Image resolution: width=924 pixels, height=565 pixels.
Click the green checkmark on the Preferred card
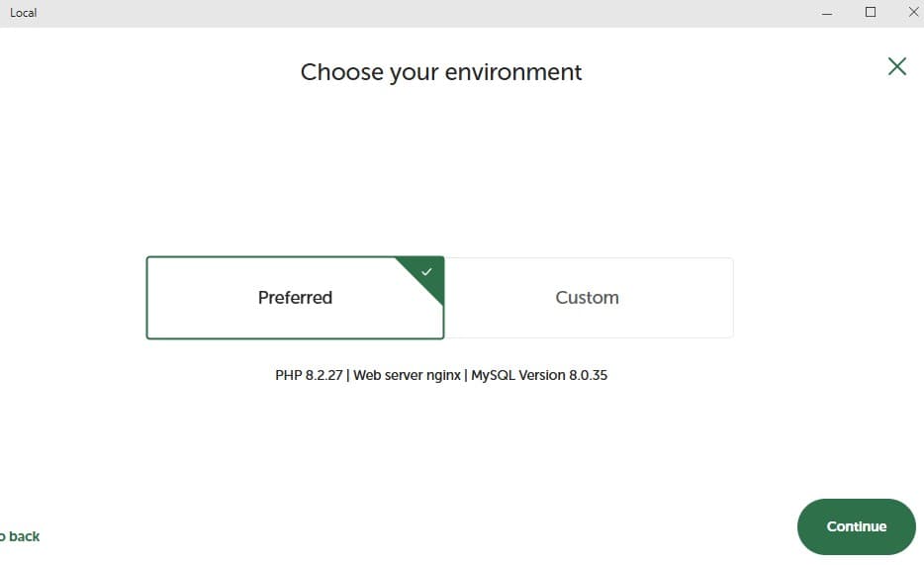(x=426, y=270)
